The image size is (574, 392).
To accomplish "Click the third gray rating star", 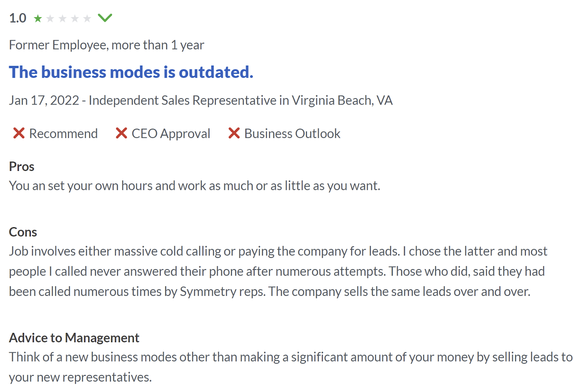I will [62, 18].
